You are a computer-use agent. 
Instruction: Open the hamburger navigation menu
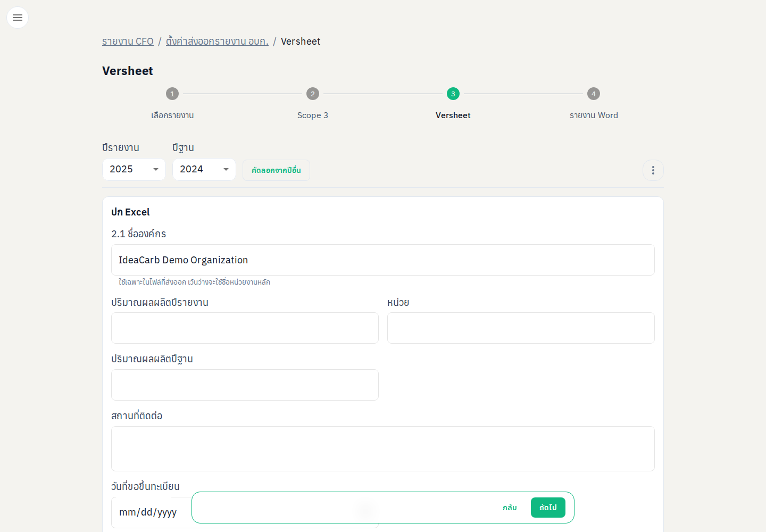[x=18, y=18]
